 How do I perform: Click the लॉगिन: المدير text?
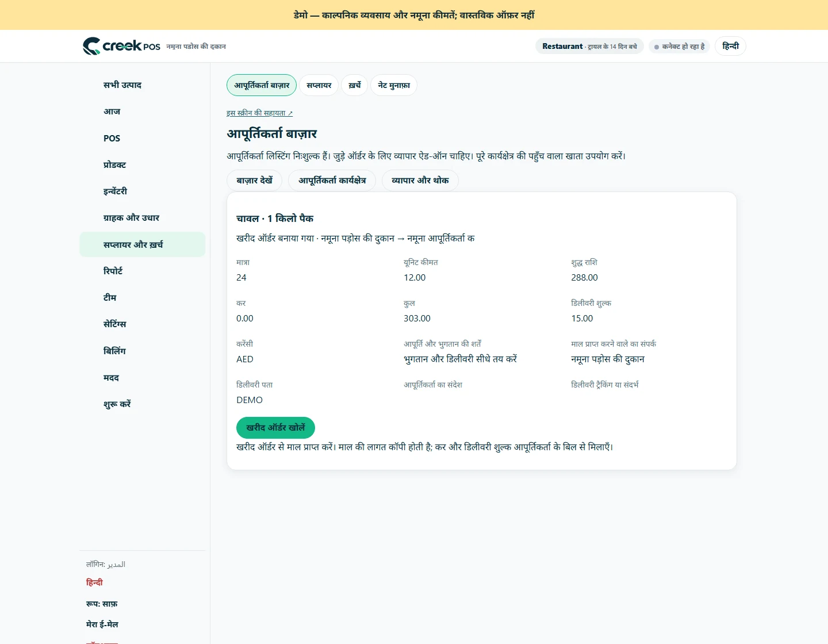tap(106, 565)
